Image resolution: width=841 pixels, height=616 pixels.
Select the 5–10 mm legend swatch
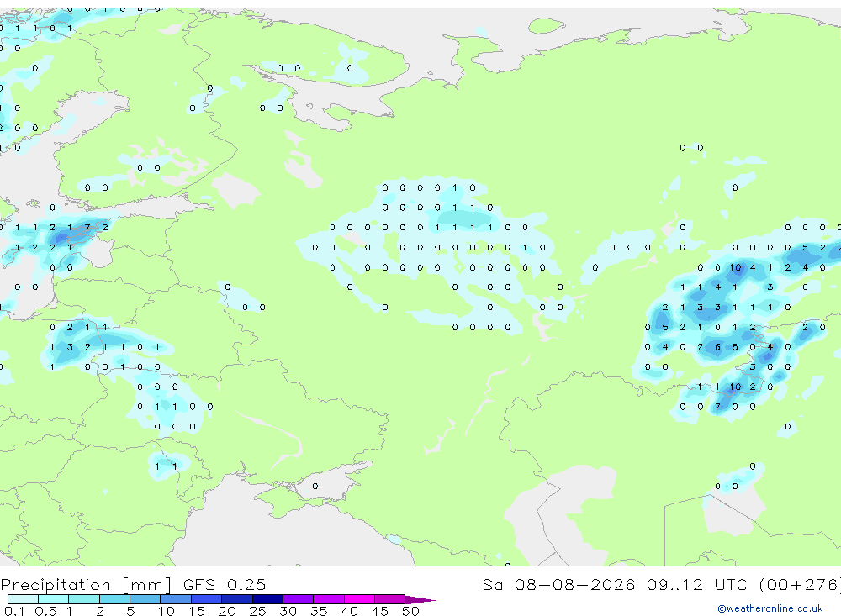pos(145,599)
